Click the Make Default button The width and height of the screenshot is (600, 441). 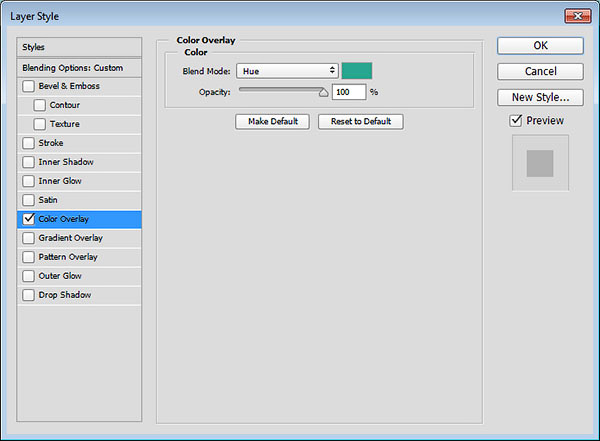[x=272, y=122]
